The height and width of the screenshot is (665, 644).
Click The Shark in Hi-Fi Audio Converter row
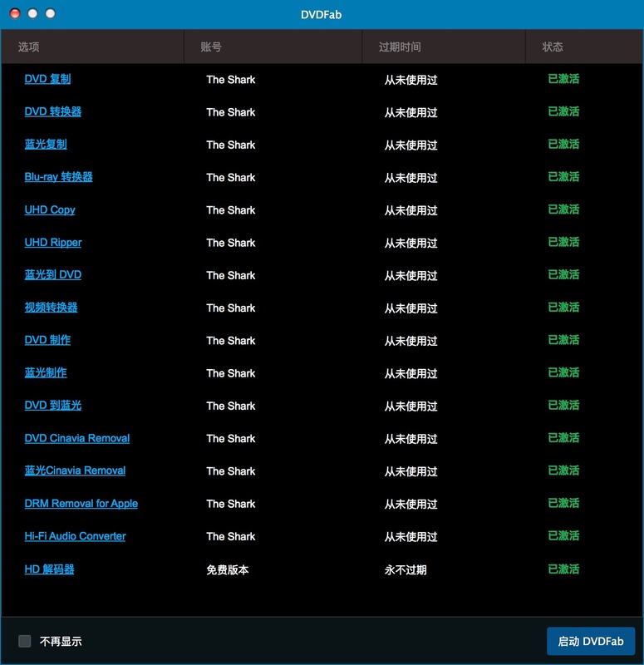coord(231,536)
